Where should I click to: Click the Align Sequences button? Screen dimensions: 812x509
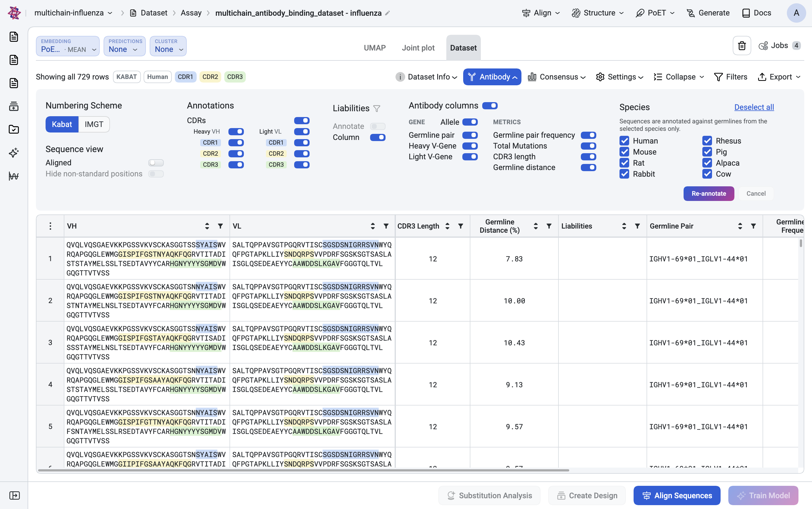pyautogui.click(x=677, y=495)
